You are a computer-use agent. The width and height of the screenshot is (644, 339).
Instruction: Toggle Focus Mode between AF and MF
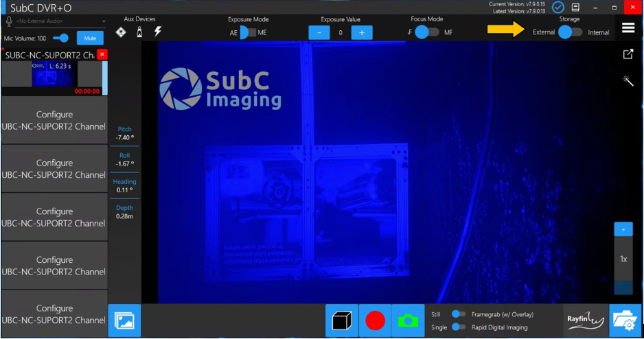pyautogui.click(x=427, y=32)
